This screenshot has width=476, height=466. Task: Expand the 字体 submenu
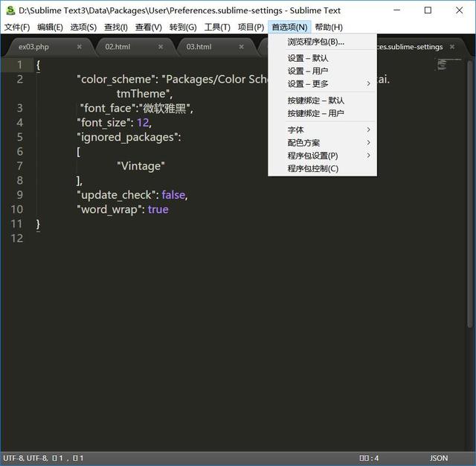click(x=322, y=130)
